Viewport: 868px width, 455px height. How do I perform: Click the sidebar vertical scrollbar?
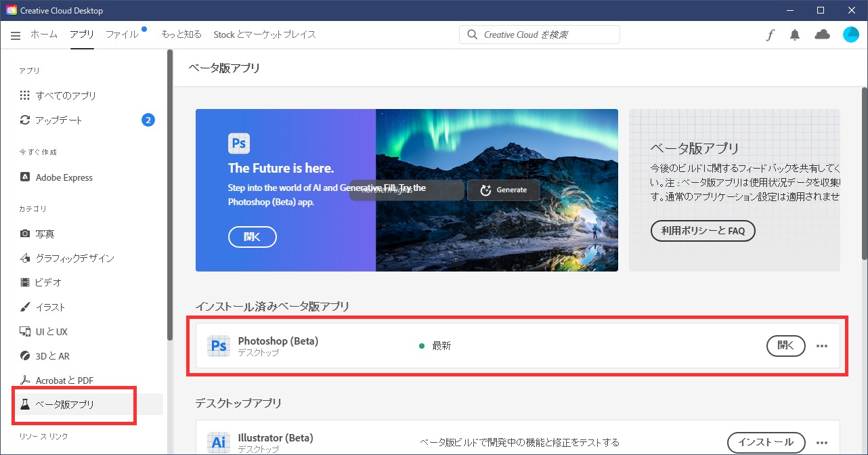[x=169, y=196]
